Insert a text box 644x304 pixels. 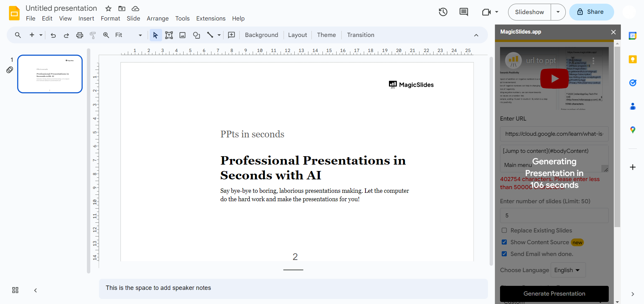[169, 35]
